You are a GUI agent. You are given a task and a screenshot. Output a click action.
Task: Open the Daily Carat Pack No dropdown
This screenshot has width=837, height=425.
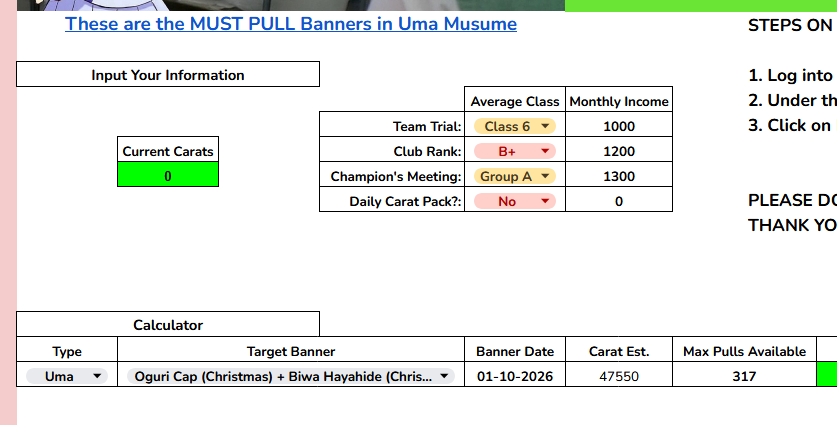(x=515, y=202)
